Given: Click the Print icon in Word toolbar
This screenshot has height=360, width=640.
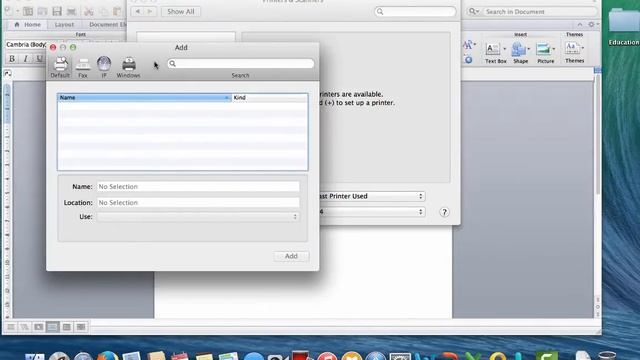Looking at the screenshot, I should [71, 11].
